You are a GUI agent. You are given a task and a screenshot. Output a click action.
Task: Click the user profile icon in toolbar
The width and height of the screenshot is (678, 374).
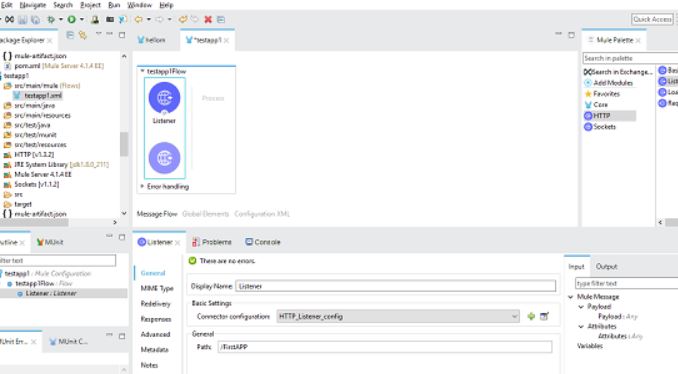tap(95, 19)
